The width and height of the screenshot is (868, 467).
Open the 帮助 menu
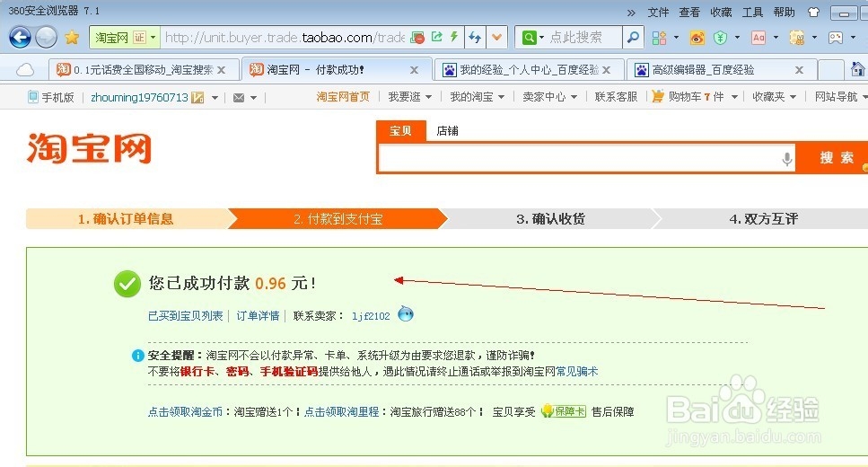pyautogui.click(x=785, y=13)
